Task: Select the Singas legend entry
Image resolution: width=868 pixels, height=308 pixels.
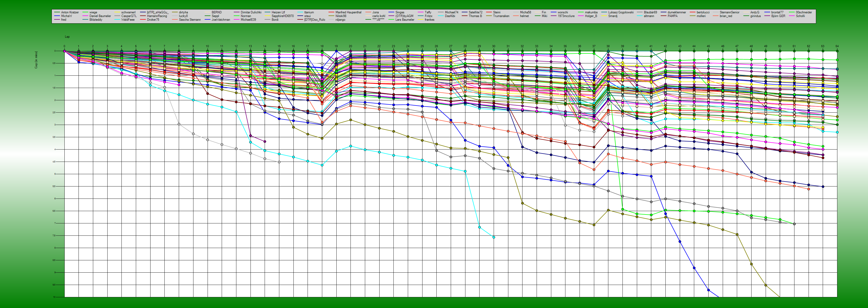Action: click(x=400, y=13)
